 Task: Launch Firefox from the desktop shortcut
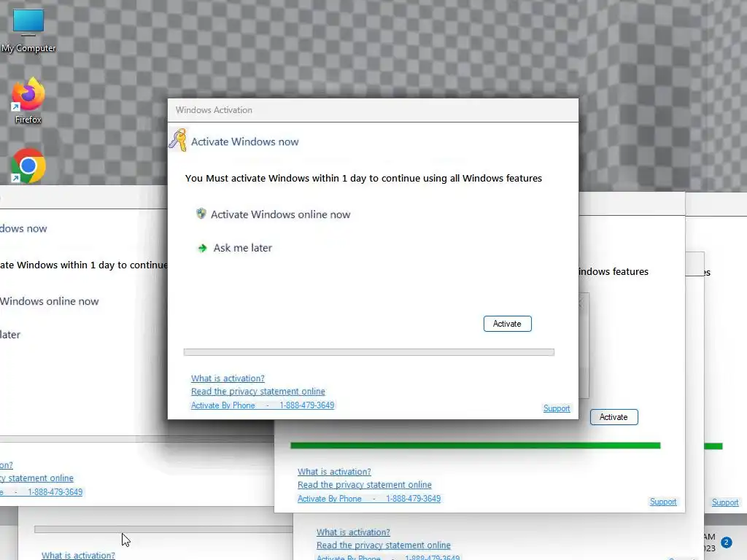(x=28, y=101)
